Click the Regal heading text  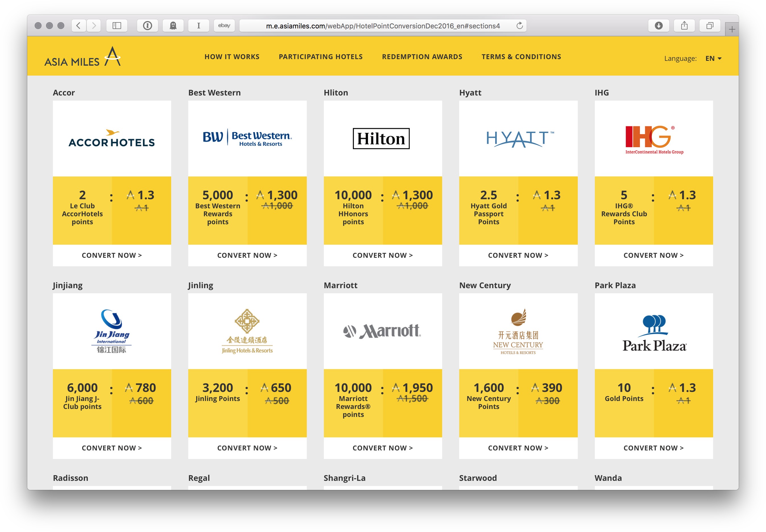click(x=199, y=478)
